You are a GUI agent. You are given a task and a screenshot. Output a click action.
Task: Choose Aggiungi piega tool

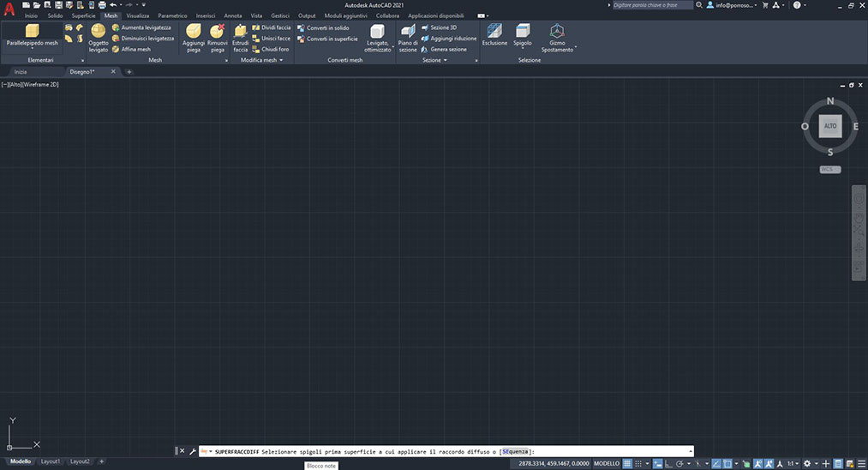click(x=194, y=39)
